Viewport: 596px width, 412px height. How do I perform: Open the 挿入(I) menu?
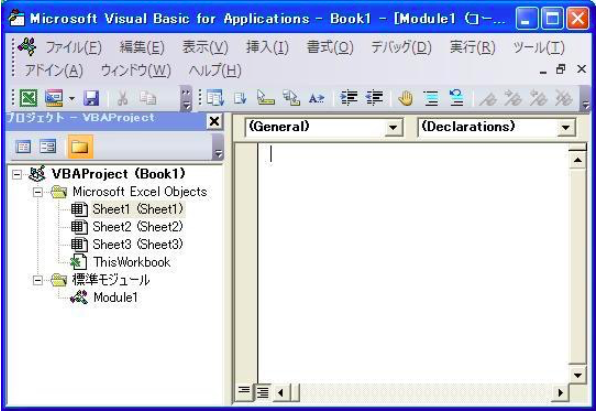coord(267,48)
